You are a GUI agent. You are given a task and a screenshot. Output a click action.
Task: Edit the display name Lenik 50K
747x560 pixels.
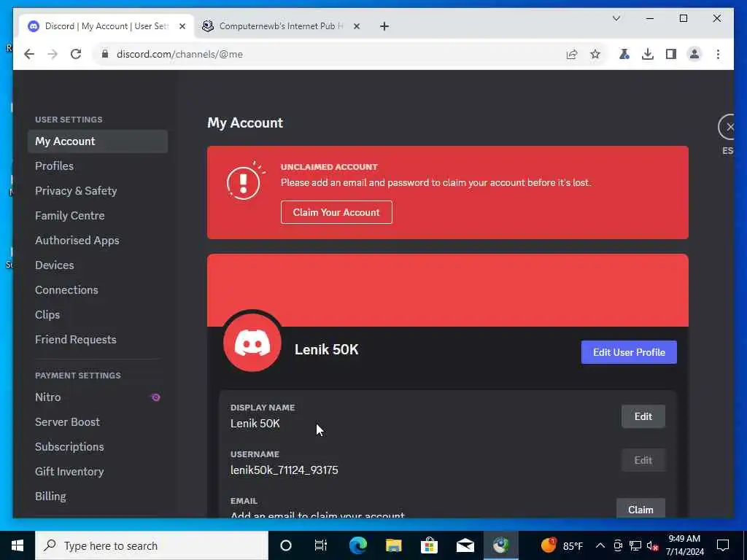click(643, 416)
